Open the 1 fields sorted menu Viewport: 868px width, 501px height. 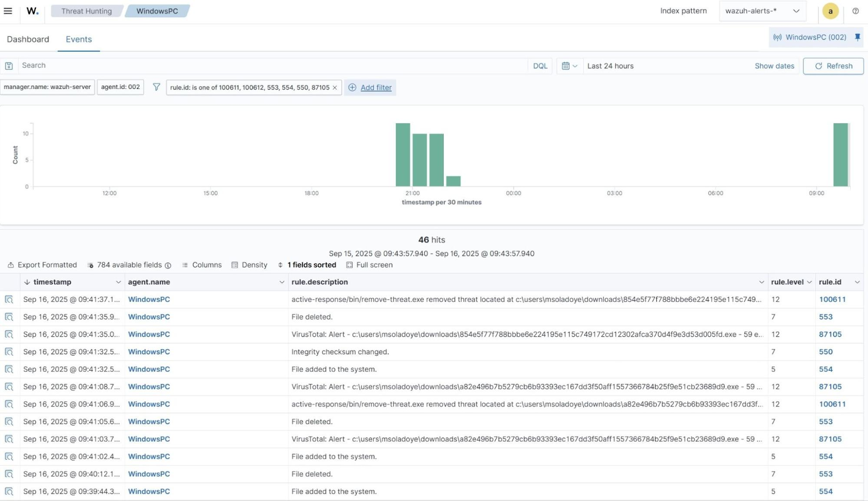tap(307, 265)
